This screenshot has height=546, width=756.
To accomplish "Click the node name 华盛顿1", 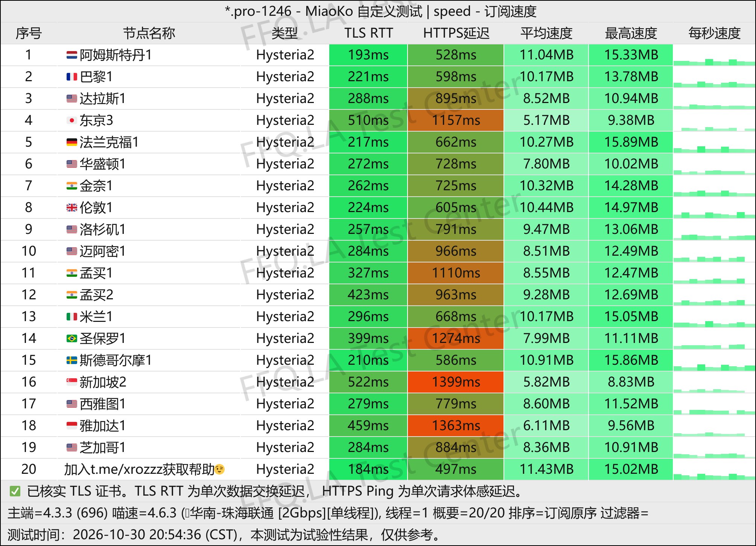I will 102,164.
